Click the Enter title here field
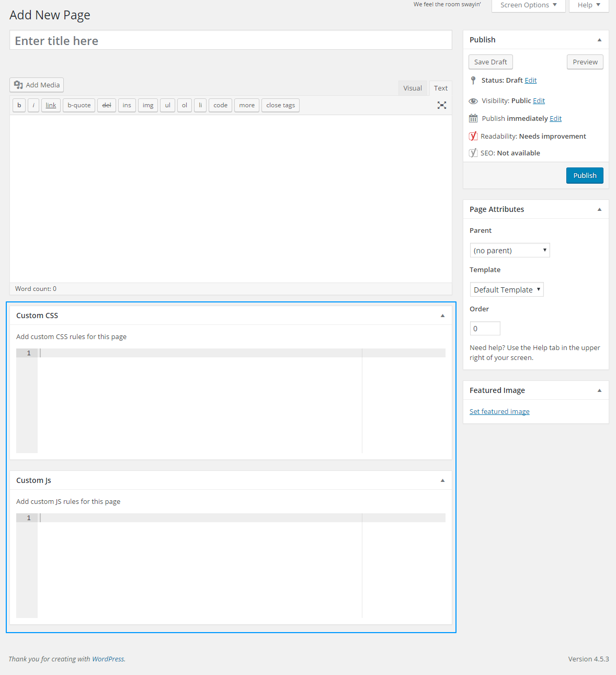This screenshot has height=675, width=616. click(x=231, y=40)
